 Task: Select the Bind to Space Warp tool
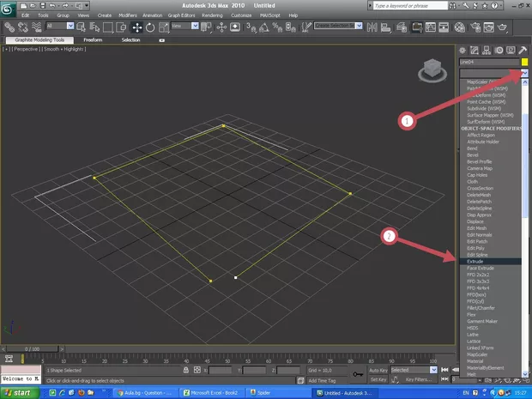(x=36, y=27)
